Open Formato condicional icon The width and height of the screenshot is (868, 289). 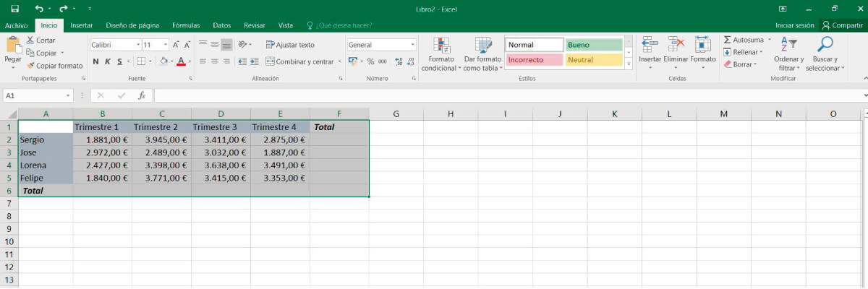pos(440,45)
